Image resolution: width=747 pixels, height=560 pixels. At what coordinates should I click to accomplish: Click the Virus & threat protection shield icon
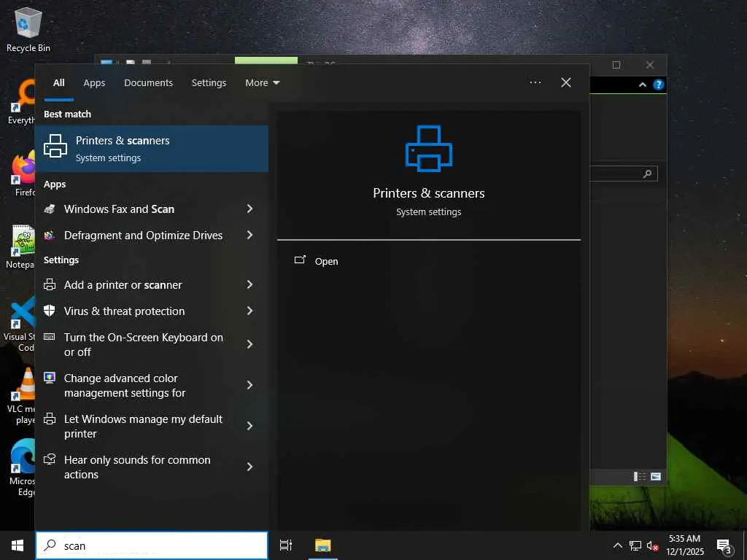[x=50, y=311]
